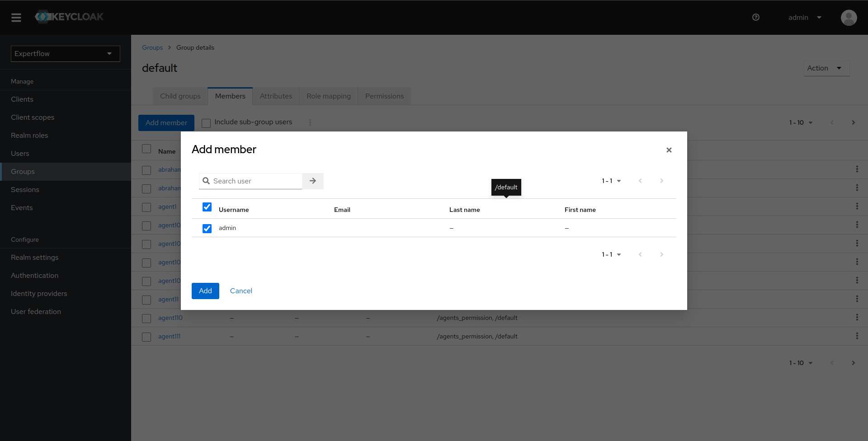Click the Add button to confirm members
This screenshot has width=868, height=441.
point(205,291)
